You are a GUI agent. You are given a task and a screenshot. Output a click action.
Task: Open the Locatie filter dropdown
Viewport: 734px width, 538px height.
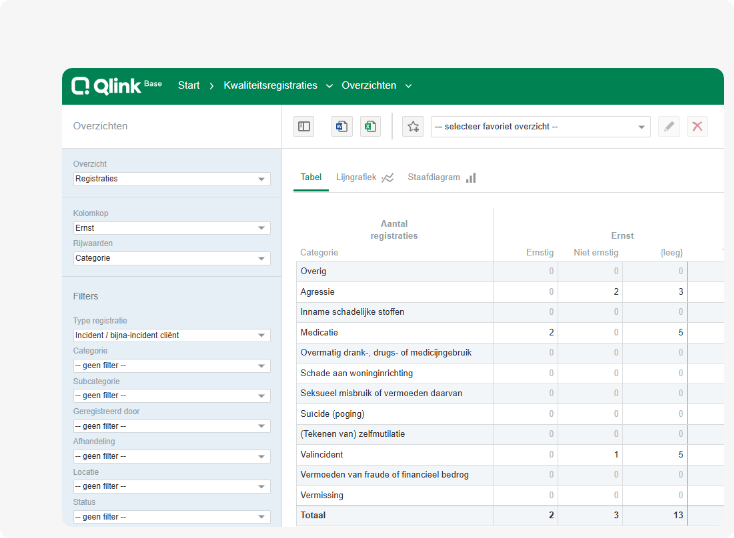[172, 486]
